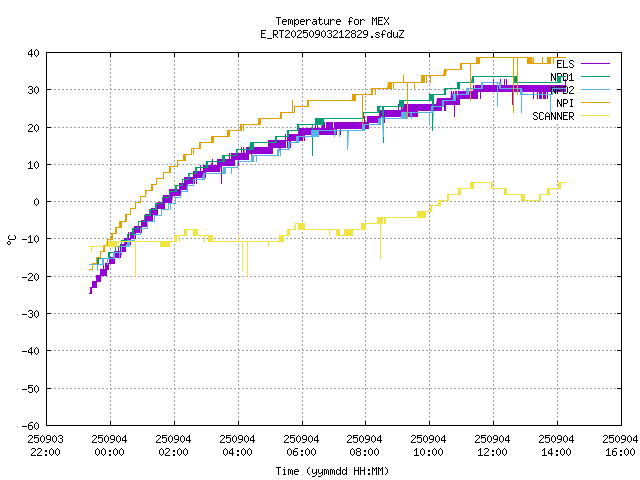Click the 0 y-axis tick label
The image size is (640, 480).
[x=36, y=202]
